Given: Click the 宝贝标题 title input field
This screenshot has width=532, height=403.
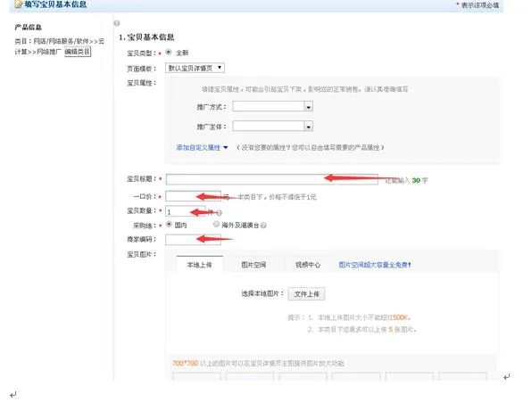Looking at the screenshot, I should tap(271, 179).
